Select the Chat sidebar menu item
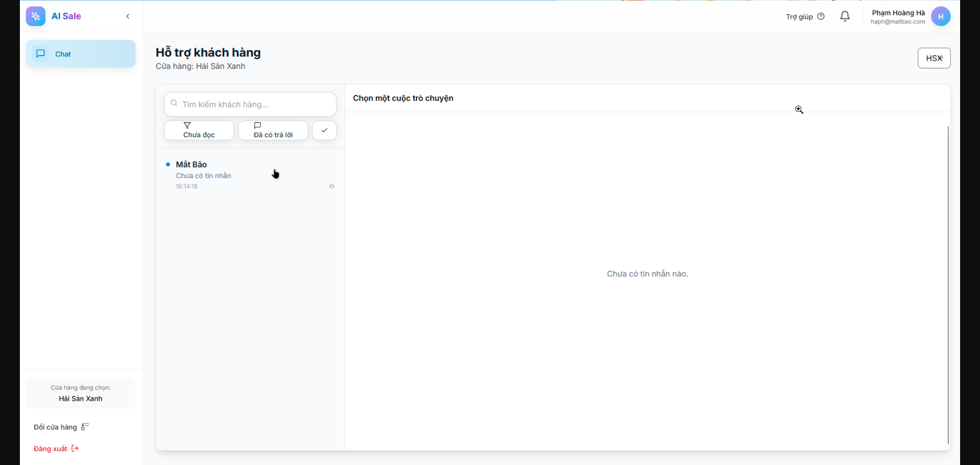Screen dimensions: 980x465 click(81, 54)
